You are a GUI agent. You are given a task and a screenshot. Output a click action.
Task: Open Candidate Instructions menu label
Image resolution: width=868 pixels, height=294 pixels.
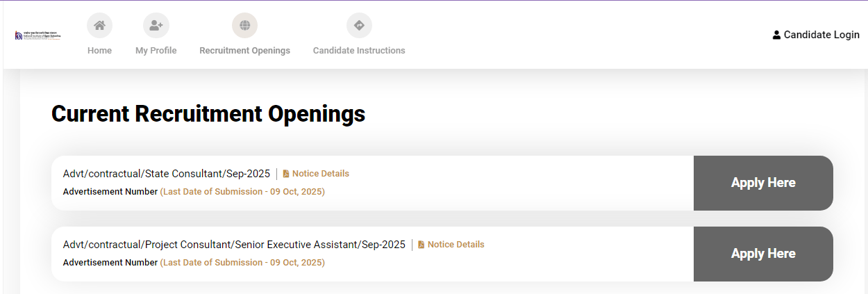tap(359, 51)
